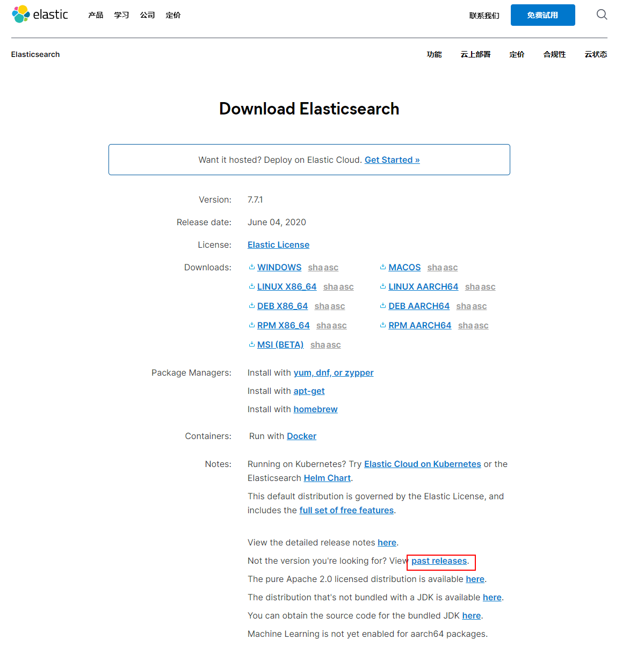
Task: Click download icon beside DEB X86_64
Action: [252, 306]
